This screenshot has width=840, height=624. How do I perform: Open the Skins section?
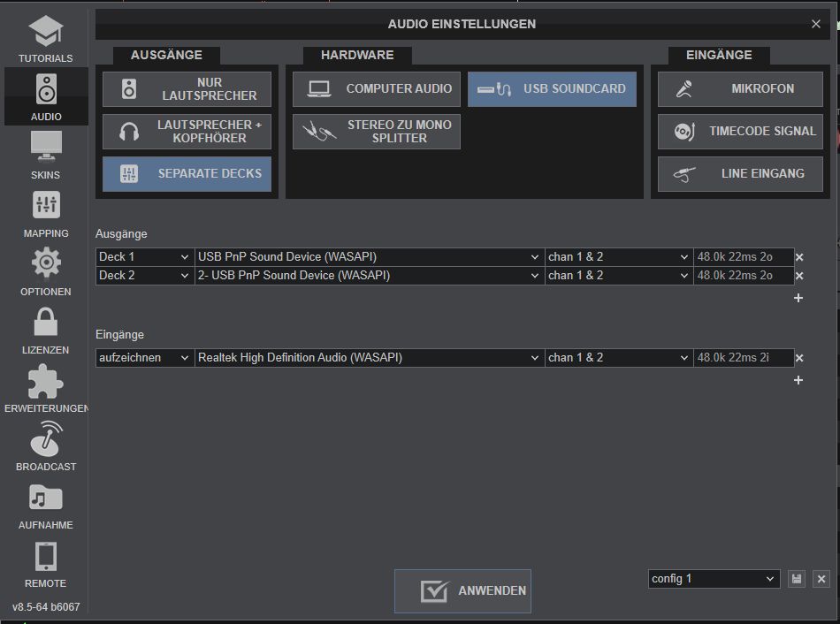tap(45, 156)
